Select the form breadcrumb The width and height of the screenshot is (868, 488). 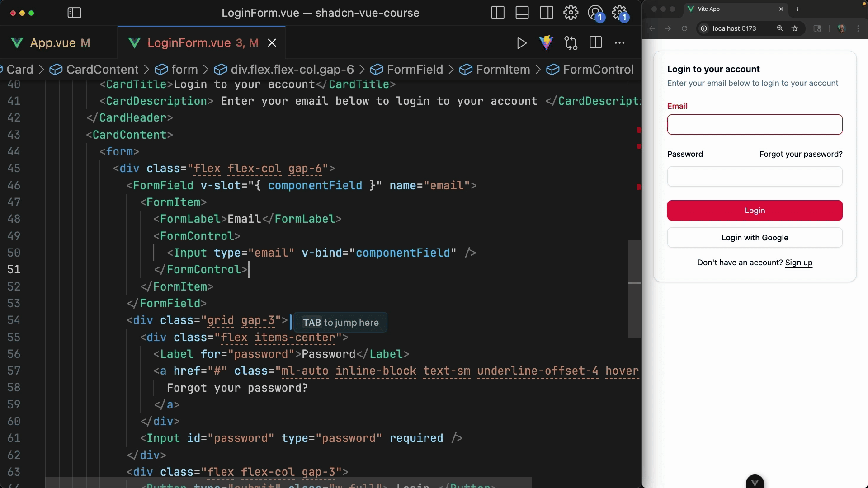176,70
